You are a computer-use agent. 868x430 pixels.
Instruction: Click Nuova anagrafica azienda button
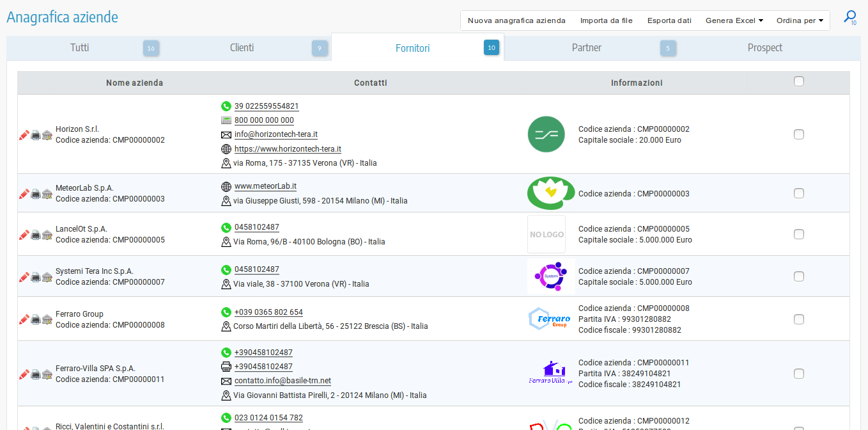coord(516,20)
